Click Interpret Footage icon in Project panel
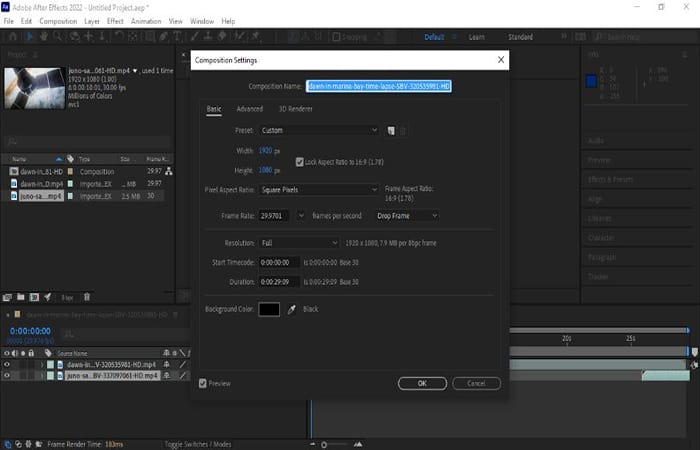 coord(7,297)
